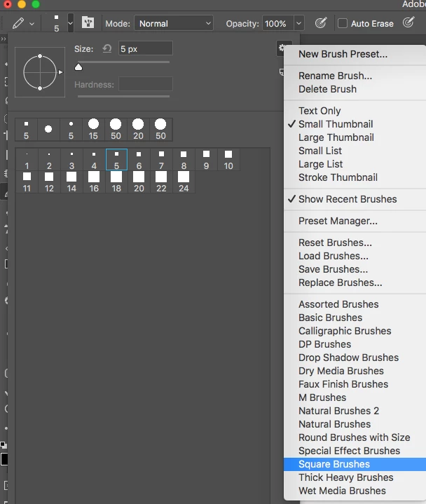
Task: Select the highlighted square brush preset 5
Action: (116, 160)
